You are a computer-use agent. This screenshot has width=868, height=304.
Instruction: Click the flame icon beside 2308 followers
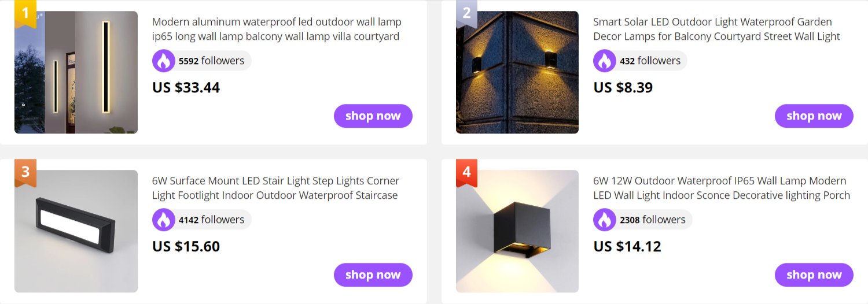click(605, 220)
